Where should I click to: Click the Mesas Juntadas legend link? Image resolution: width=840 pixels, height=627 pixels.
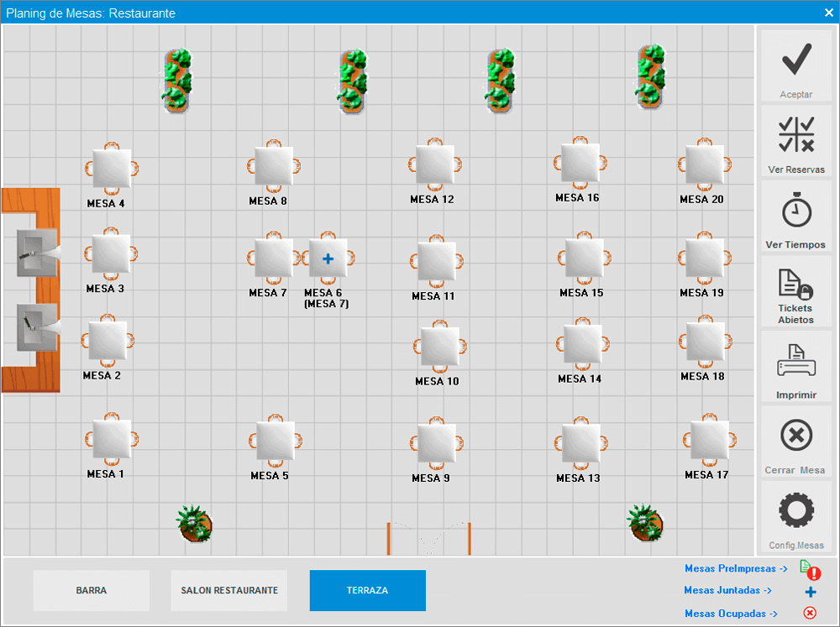[x=727, y=590]
